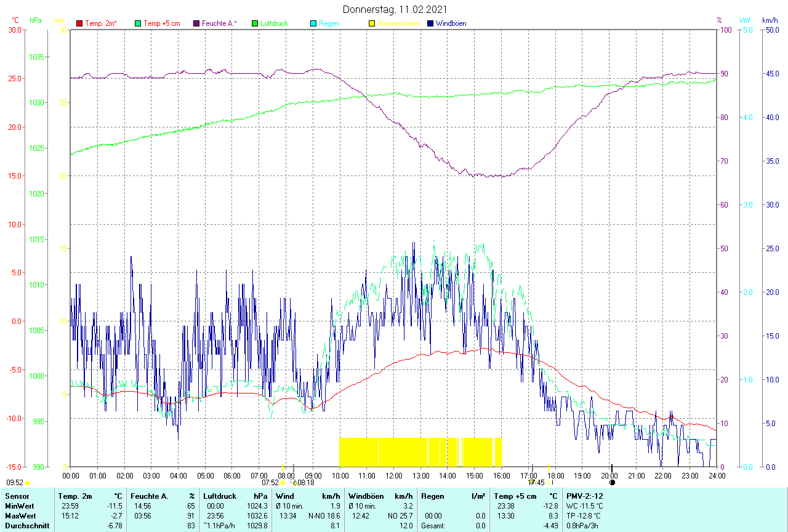Click the MinWert row label
The width and height of the screenshot is (788, 532).
20,506
